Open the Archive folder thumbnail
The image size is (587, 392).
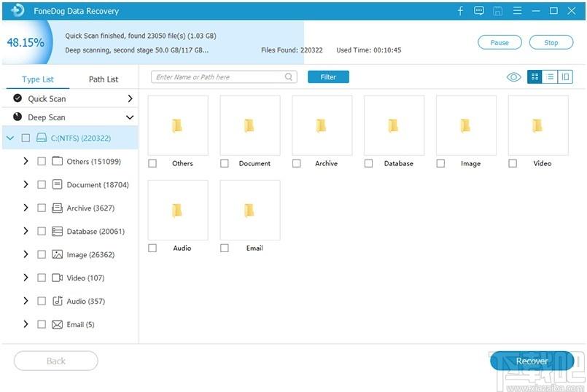(x=322, y=125)
